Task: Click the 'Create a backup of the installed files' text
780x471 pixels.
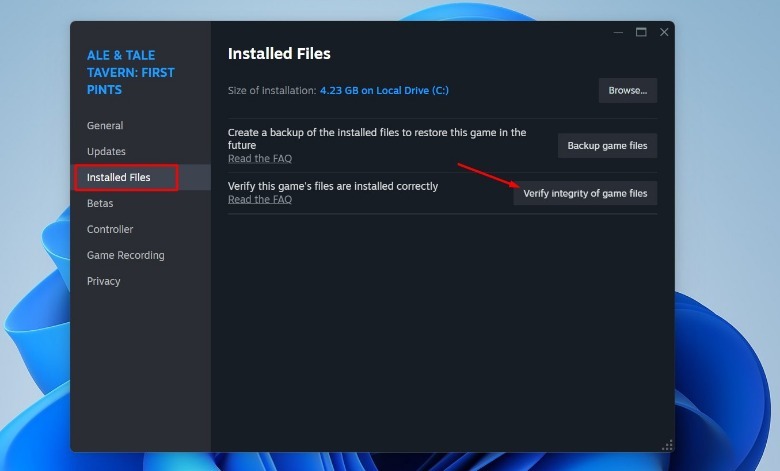Action: [x=377, y=139]
